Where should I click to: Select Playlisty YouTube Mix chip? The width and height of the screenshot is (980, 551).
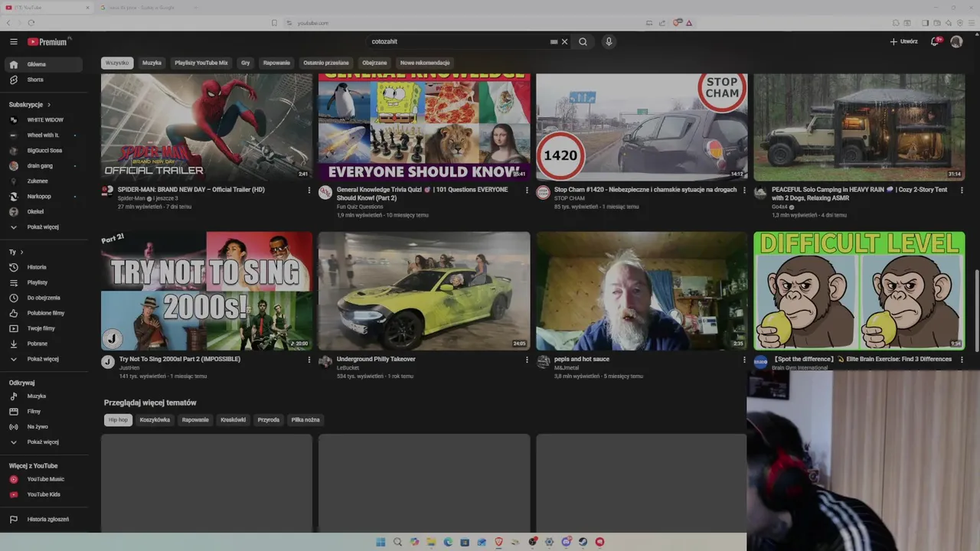tap(201, 63)
